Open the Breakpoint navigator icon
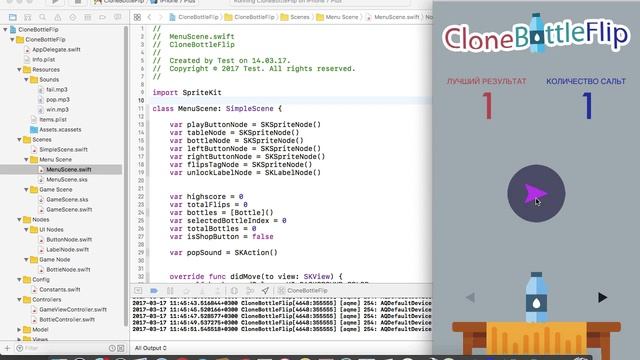Image resolution: width=640 pixels, height=360 pixels. click(102, 17)
